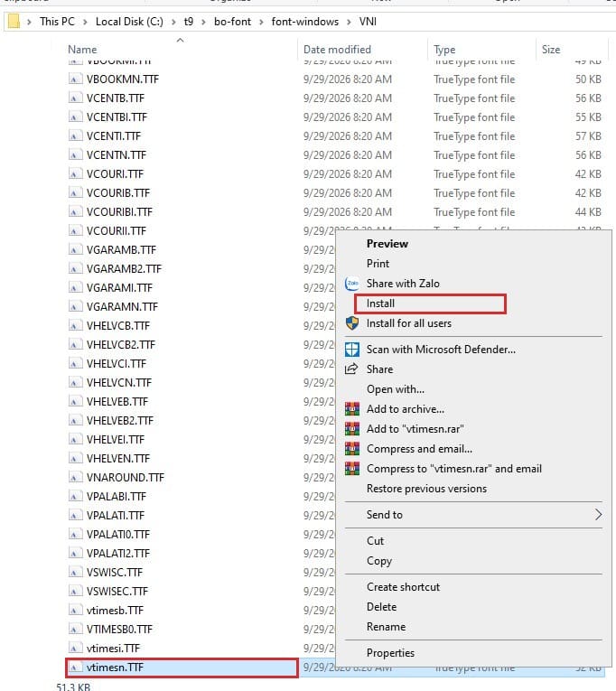This screenshot has width=616, height=691.
Task: Sort by the Size column header
Action: coord(551,50)
